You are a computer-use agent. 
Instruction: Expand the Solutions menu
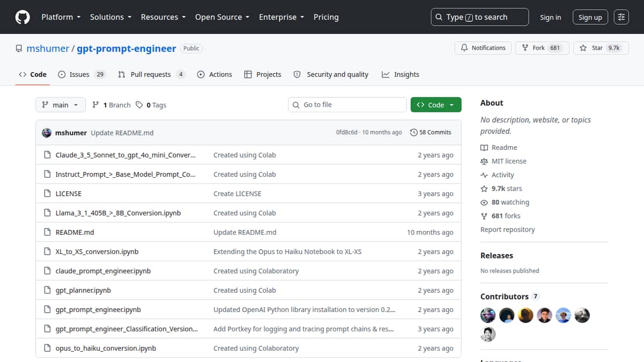111,17
